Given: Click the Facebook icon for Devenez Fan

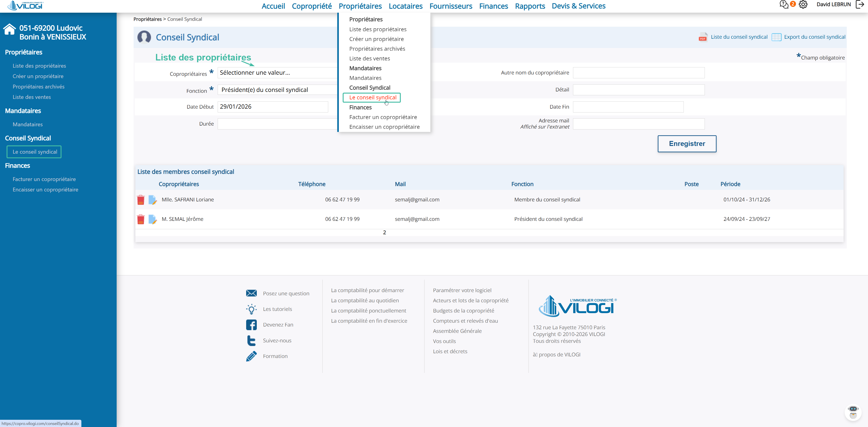Looking at the screenshot, I should pyautogui.click(x=251, y=325).
